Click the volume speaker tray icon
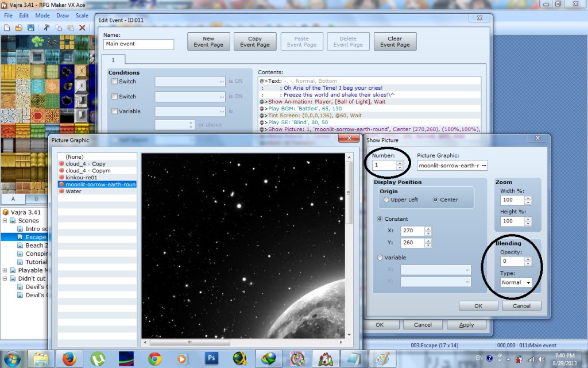588x368 pixels. (541, 359)
